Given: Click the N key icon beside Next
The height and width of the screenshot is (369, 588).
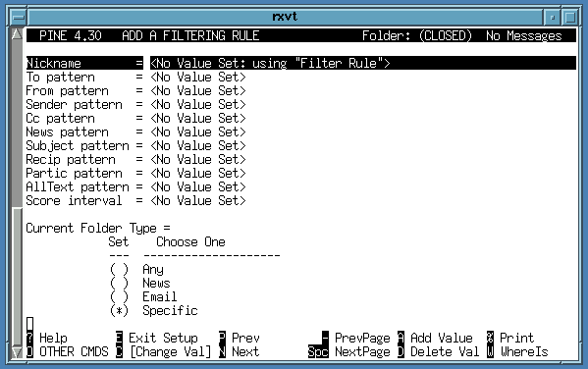Looking at the screenshot, I should 222,351.
